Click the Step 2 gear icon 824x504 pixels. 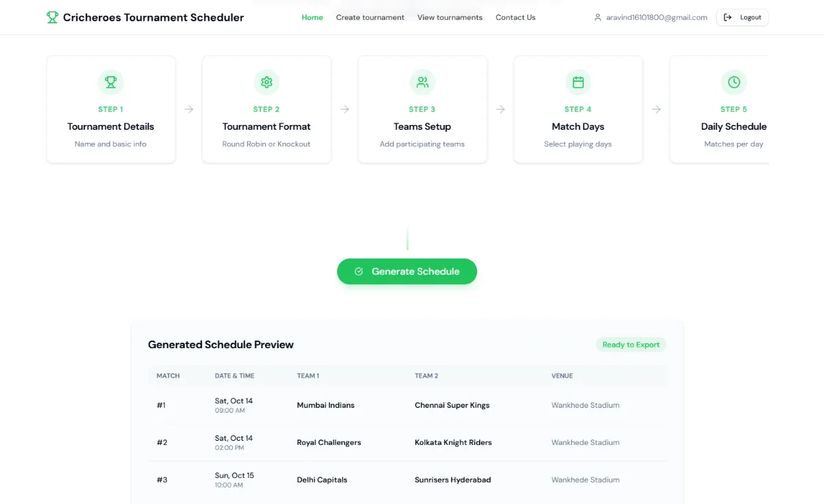click(x=266, y=82)
